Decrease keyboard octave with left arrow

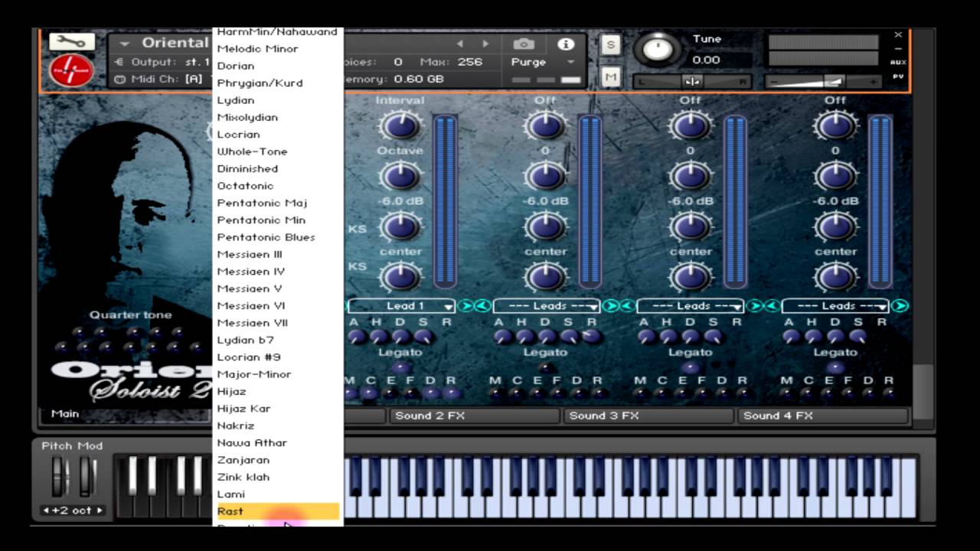[47, 510]
